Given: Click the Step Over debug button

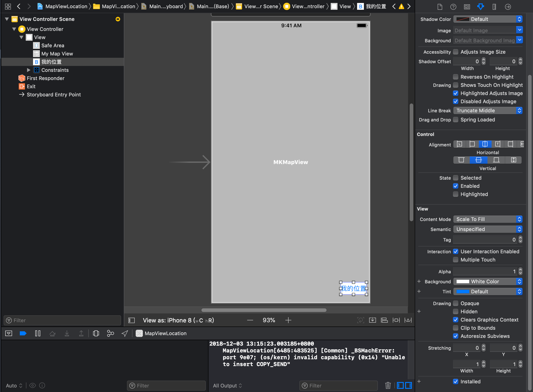Looking at the screenshot, I should click(52, 333).
